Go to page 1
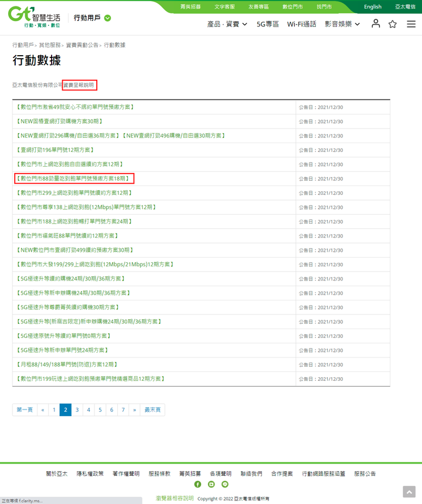Viewport: 422px width, 504px height. [x=54, y=410]
